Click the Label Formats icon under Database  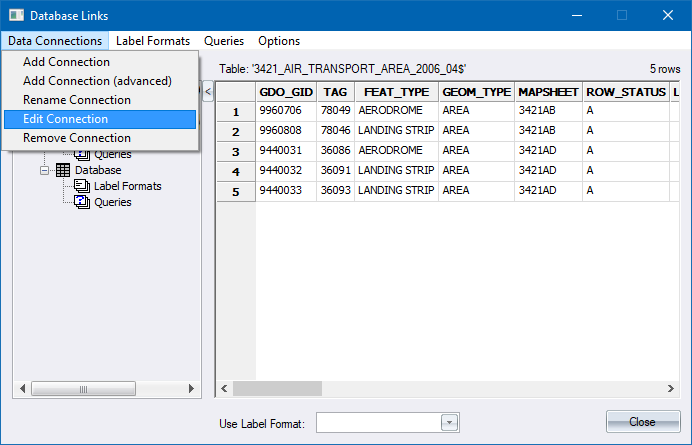(x=82, y=186)
